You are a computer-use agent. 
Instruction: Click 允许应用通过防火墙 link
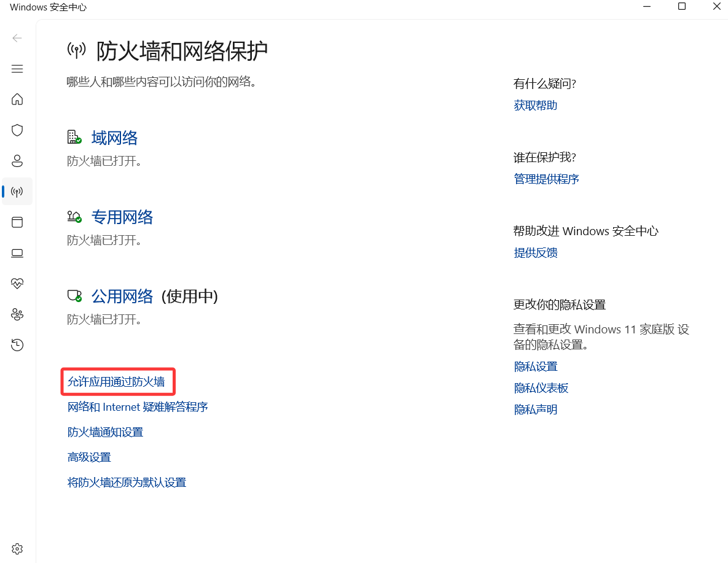coord(116,382)
